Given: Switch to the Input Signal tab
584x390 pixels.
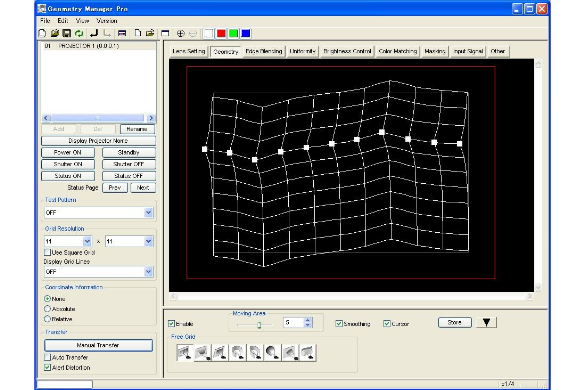Looking at the screenshot, I should [468, 51].
